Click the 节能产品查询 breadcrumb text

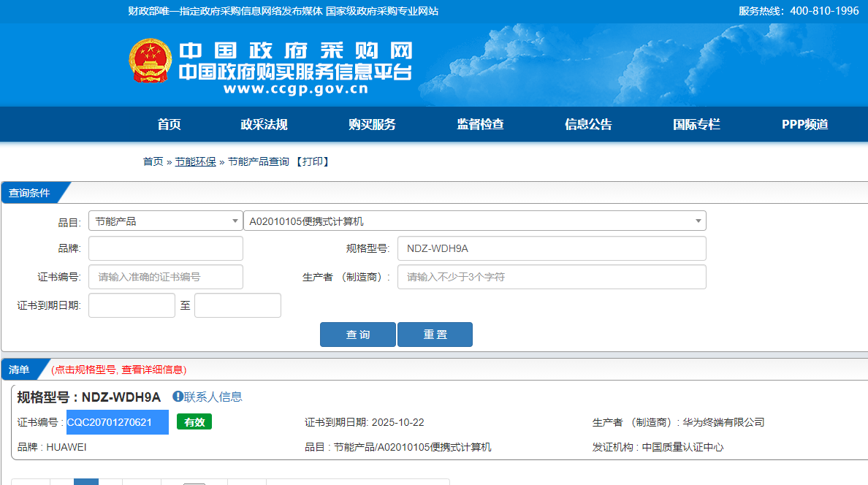pos(259,161)
